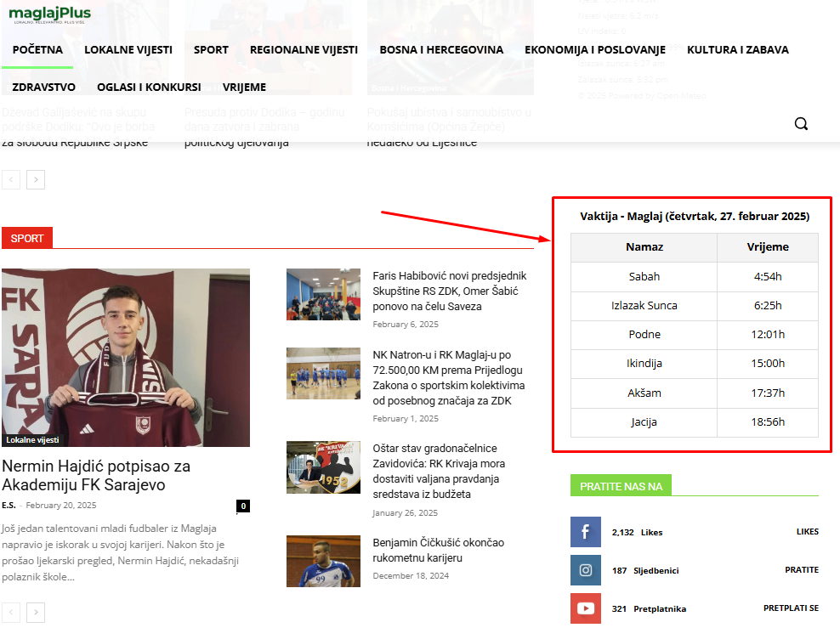Open Benjamin Čičkušić article thumbnail

tap(323, 561)
